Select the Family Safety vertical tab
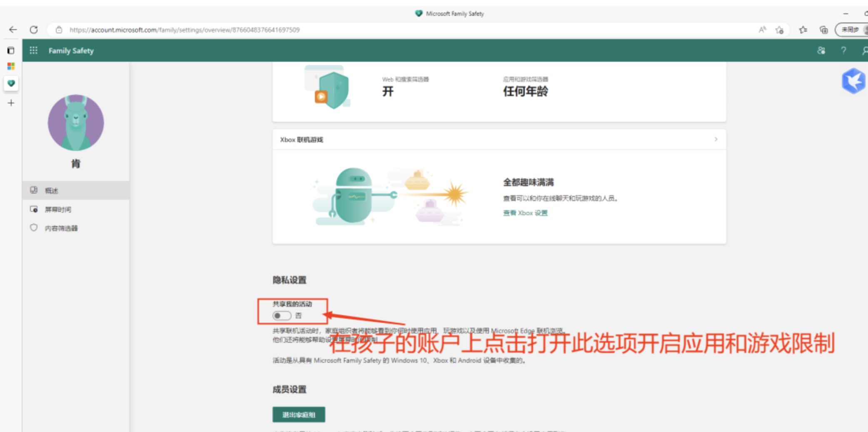Image resolution: width=868 pixels, height=432 pixels. [11, 83]
